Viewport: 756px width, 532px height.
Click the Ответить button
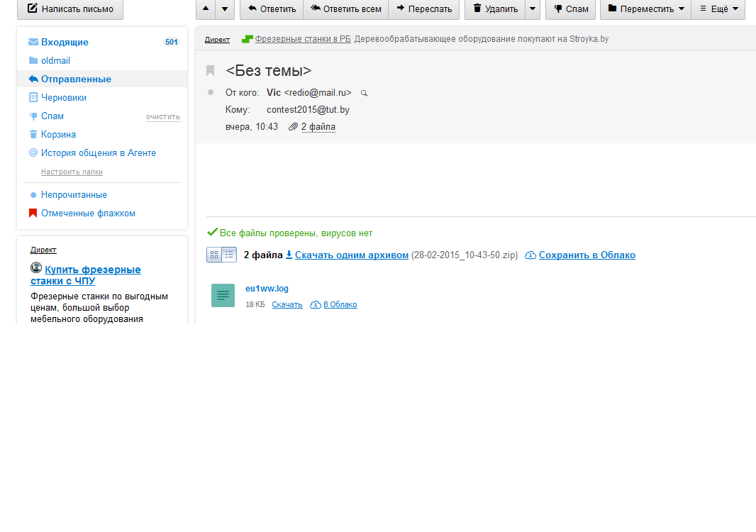point(272,9)
